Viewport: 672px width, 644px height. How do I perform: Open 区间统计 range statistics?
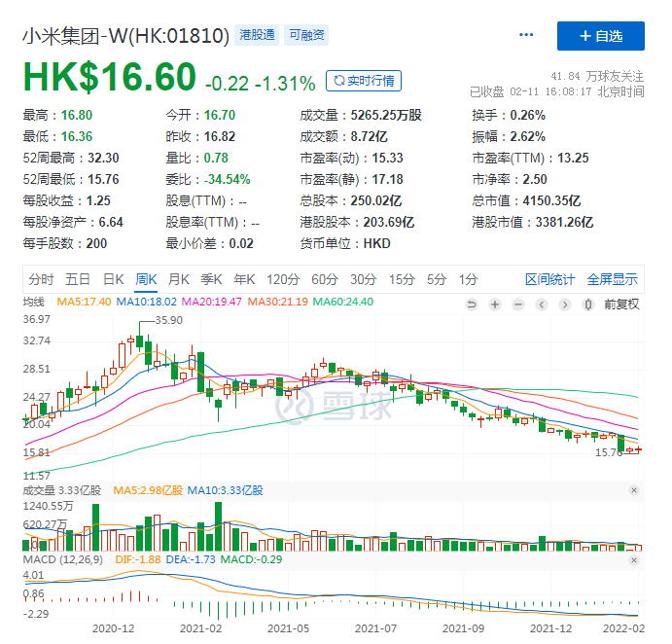pos(550,279)
